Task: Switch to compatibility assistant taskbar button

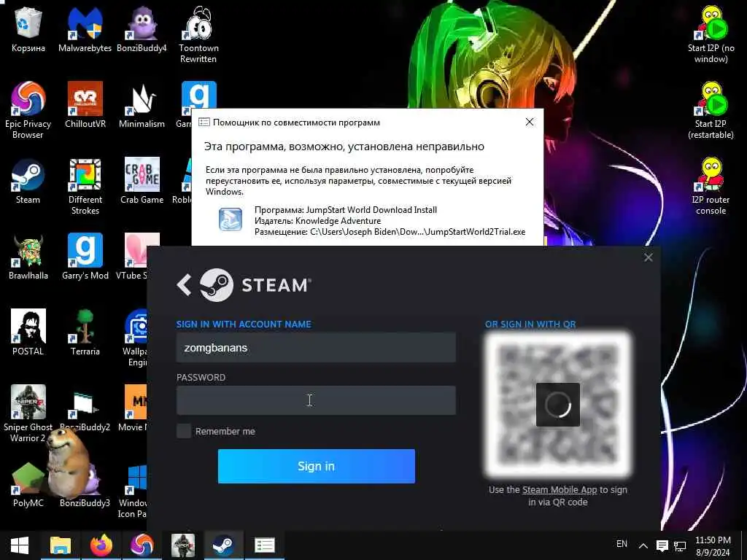Action: coord(264,545)
